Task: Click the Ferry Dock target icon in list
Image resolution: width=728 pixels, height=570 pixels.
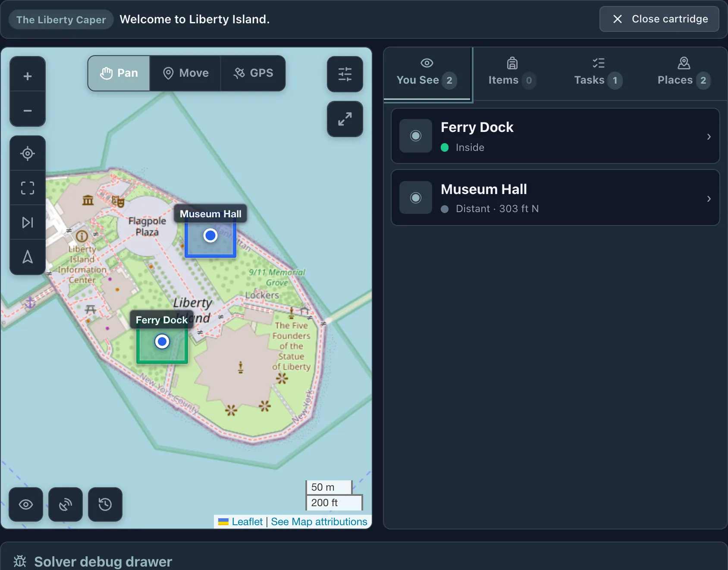Action: pyautogui.click(x=416, y=136)
